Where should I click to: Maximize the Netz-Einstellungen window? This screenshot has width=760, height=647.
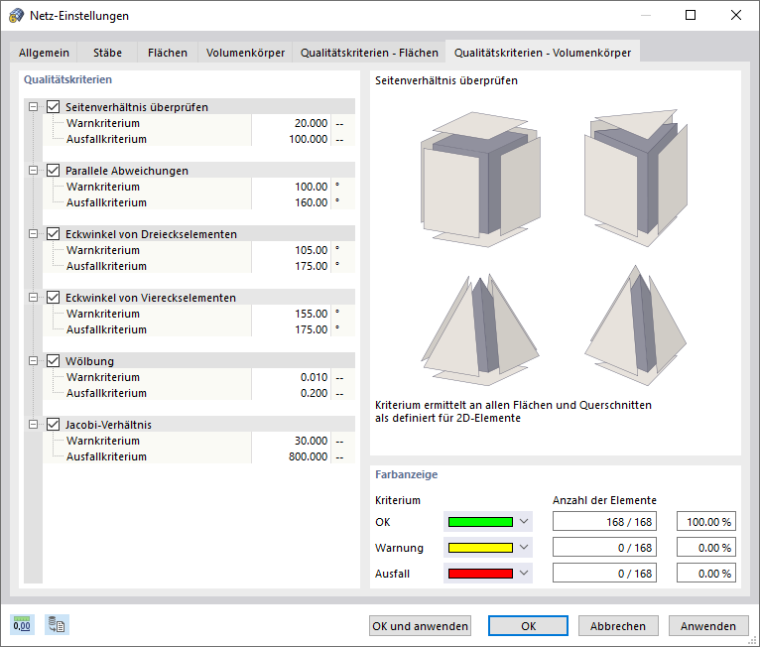(691, 15)
